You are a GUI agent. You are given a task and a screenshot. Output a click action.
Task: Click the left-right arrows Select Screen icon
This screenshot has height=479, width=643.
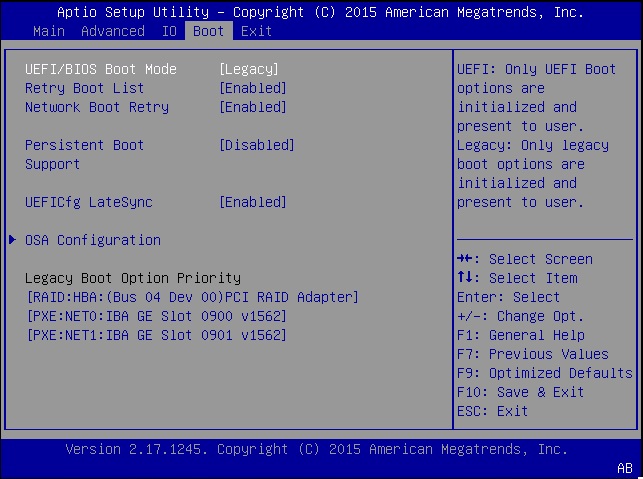pyautogui.click(x=465, y=259)
